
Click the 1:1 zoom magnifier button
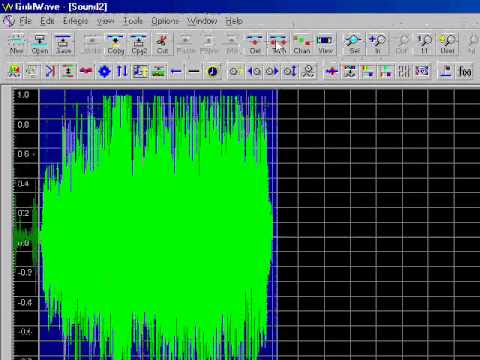click(424, 44)
